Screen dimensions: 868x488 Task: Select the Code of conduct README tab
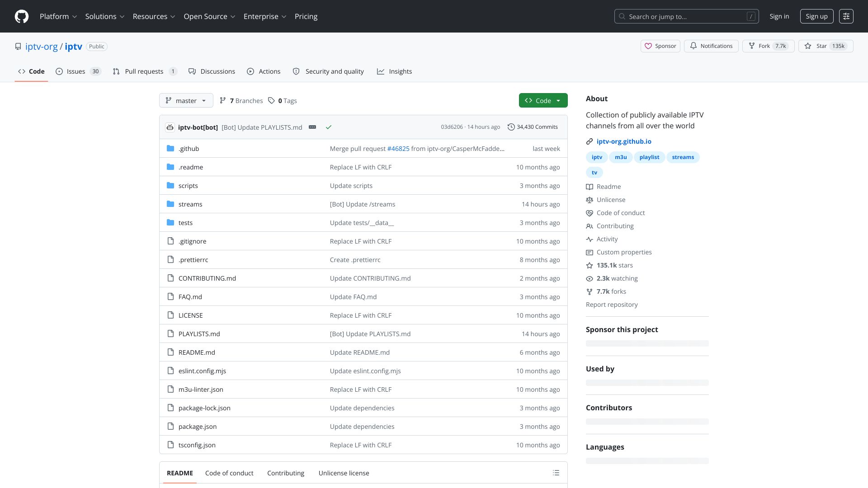pos(229,473)
